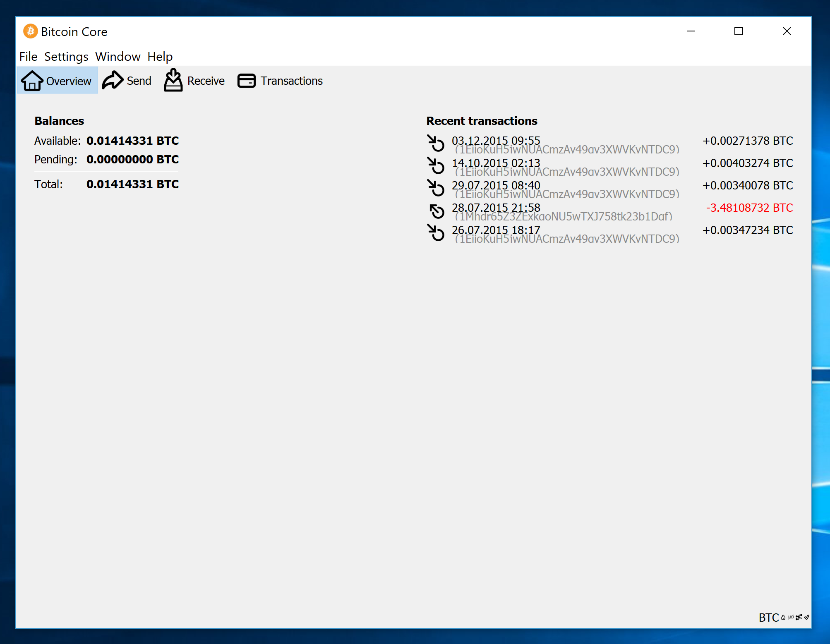Click the Send arrow icon
830x644 pixels.
point(112,80)
